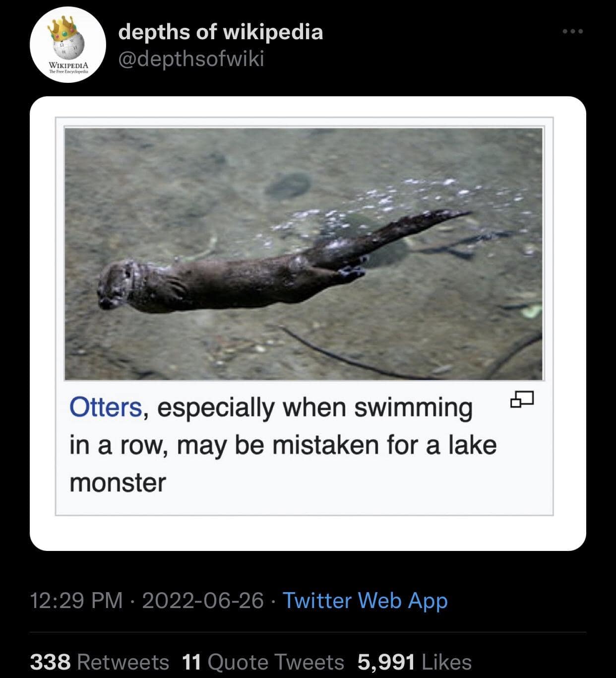Image resolution: width=616 pixels, height=678 pixels.
Task: Follow the blue "Otters" hyperlink in the caption
Action: click(106, 407)
